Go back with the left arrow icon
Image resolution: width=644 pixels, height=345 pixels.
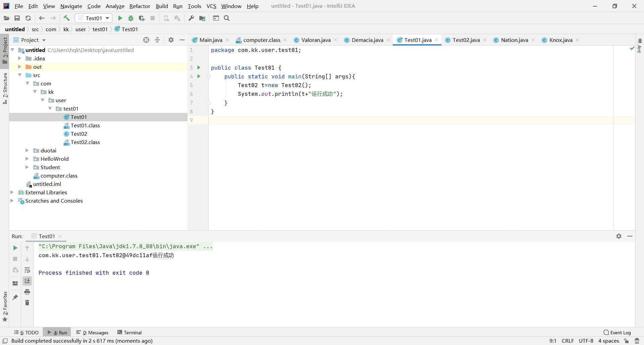pyautogui.click(x=42, y=18)
